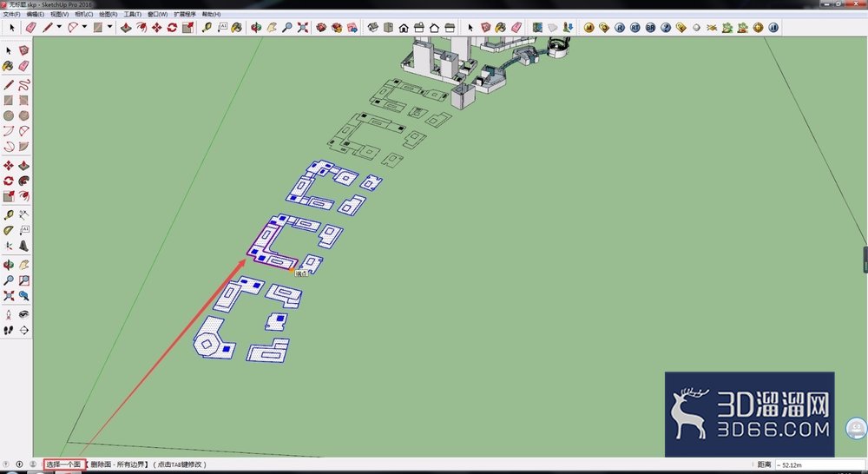Select the Orbit tool in top toolbar
Screen dimensions: 868x474
[x=256, y=27]
